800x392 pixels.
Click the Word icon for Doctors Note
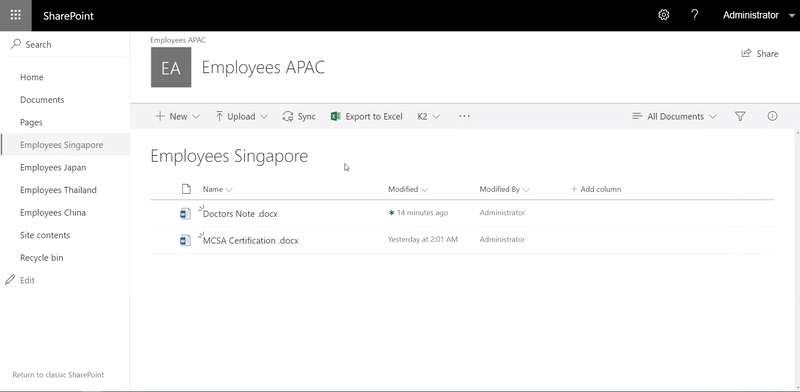coord(185,213)
